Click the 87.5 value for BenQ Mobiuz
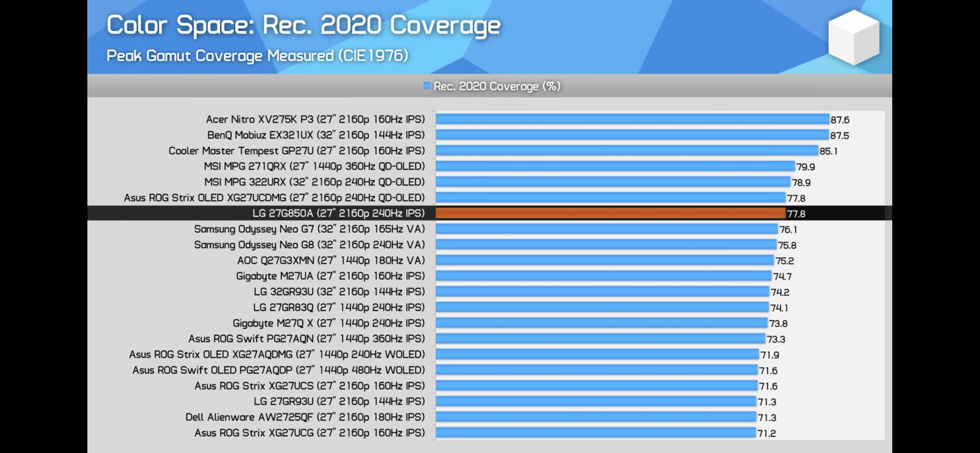This screenshot has width=980, height=453. [840, 135]
